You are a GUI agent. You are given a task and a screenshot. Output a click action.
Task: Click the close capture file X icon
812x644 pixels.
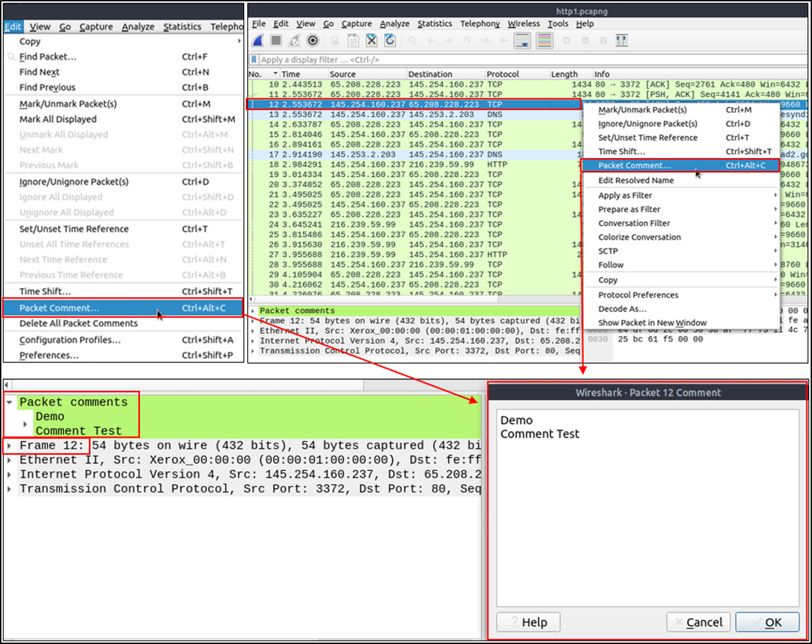click(x=371, y=41)
